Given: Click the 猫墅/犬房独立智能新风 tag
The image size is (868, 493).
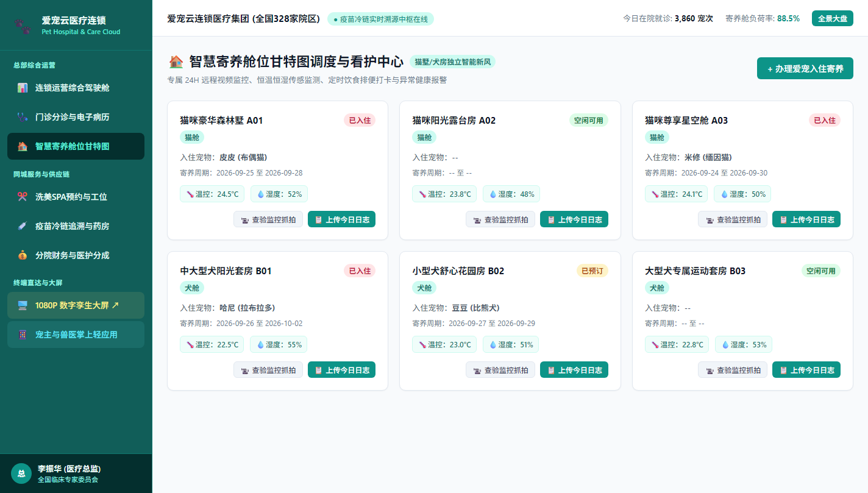Looking at the screenshot, I should tap(452, 62).
